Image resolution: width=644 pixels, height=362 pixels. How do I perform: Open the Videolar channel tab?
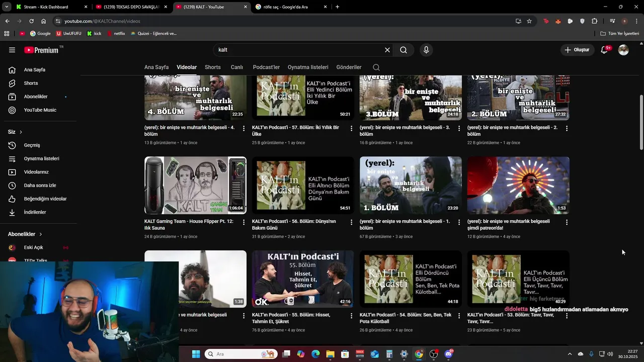coord(187,67)
